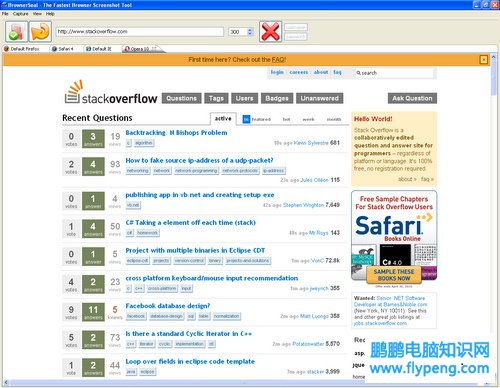Click the Unanswered navigation button
Image resolution: width=500 pixels, height=388 pixels.
(319, 98)
